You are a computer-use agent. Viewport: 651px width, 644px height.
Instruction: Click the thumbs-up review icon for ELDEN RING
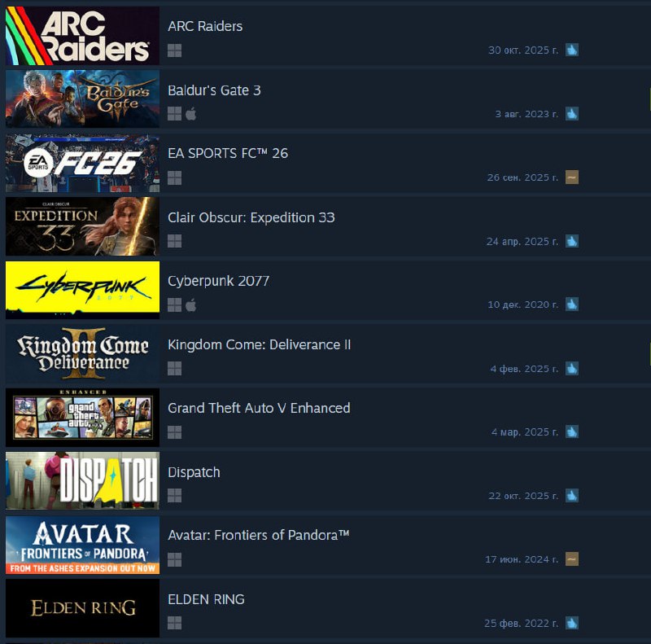point(572,623)
